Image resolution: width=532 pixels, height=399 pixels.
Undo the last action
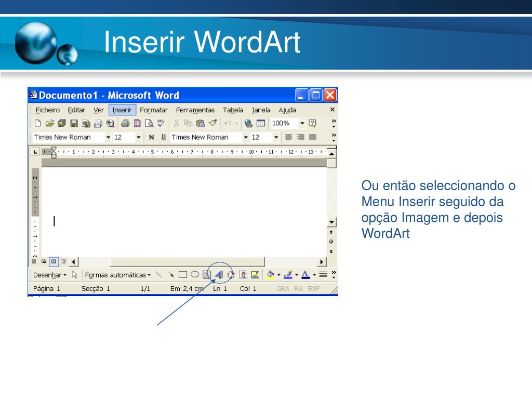coord(228,123)
